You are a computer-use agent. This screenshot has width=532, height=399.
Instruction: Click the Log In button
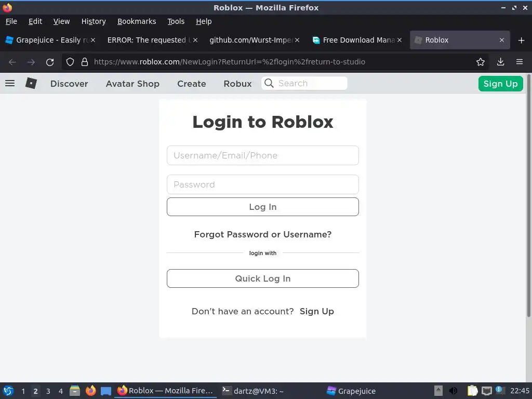(x=262, y=207)
